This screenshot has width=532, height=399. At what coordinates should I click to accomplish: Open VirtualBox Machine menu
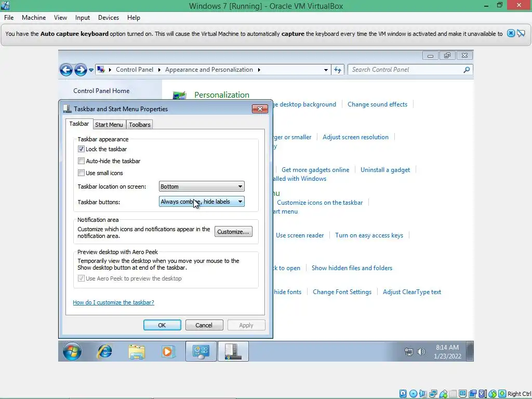point(34,18)
